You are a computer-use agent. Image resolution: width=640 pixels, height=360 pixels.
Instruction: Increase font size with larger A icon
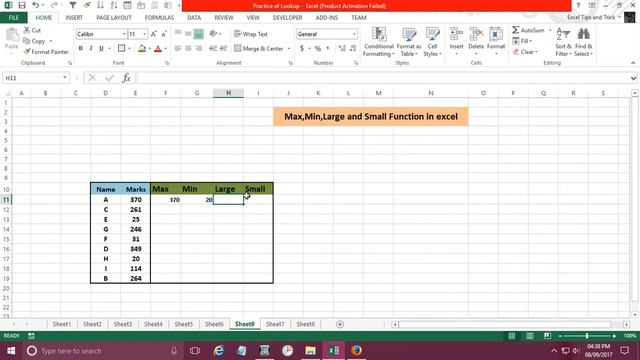pos(154,34)
